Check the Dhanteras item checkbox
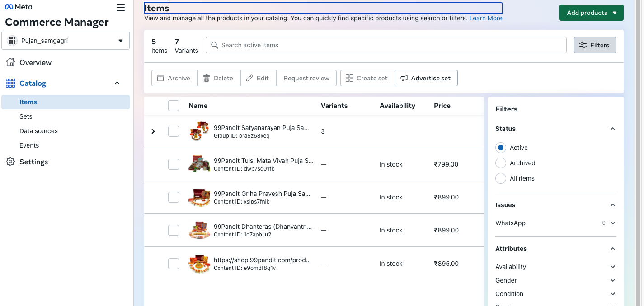 (x=174, y=230)
